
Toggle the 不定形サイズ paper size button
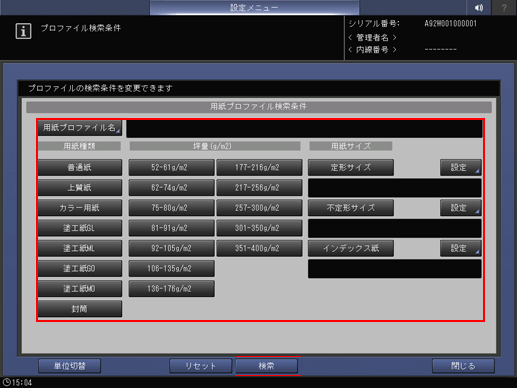[351, 208]
